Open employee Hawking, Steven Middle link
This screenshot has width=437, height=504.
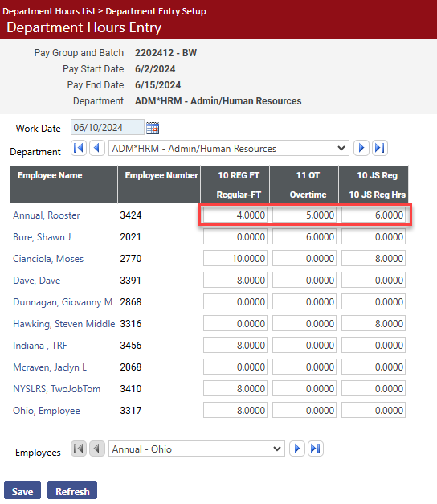(64, 324)
